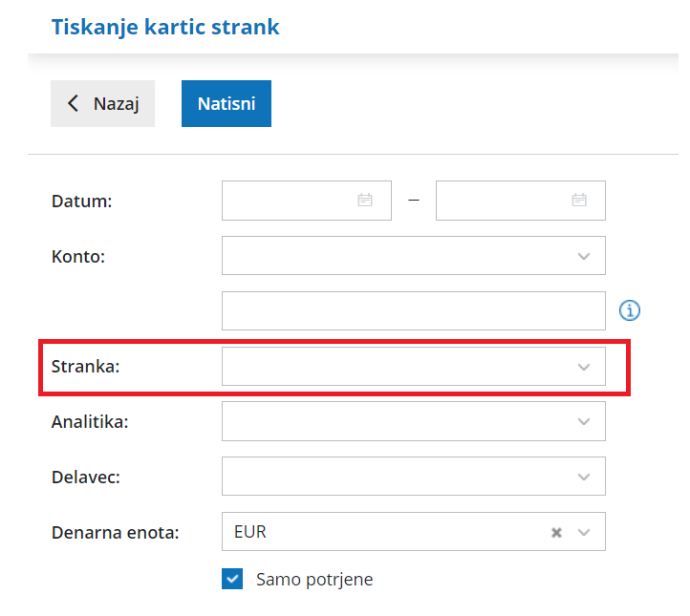690x616 pixels.
Task: Go back with the Nazaj button
Action: [102, 104]
